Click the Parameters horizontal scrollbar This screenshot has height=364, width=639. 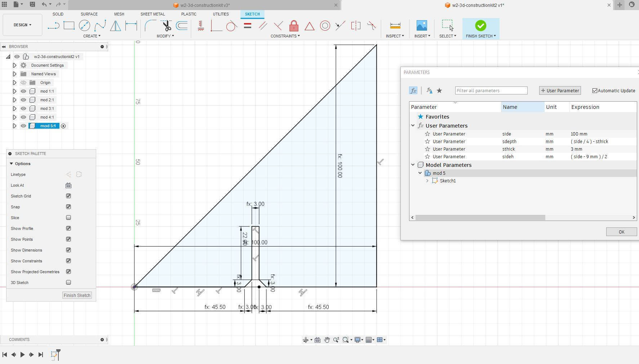point(480,217)
